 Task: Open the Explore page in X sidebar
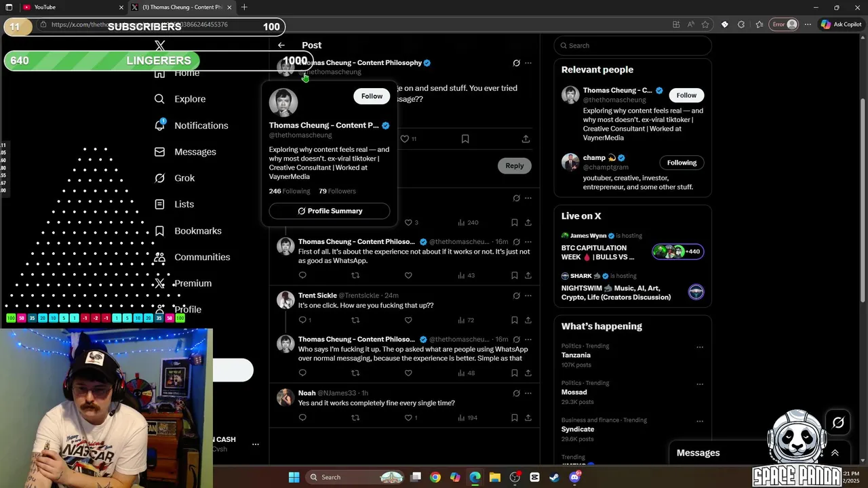point(180,99)
